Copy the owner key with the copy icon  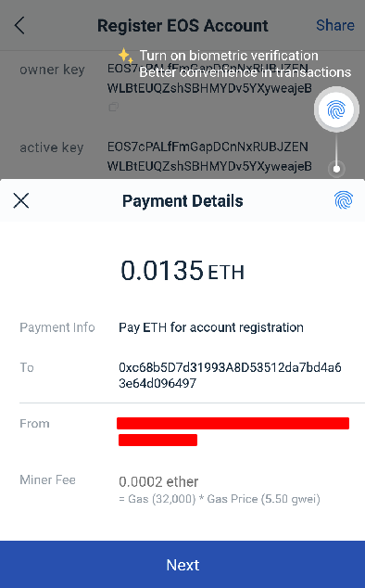click(114, 107)
